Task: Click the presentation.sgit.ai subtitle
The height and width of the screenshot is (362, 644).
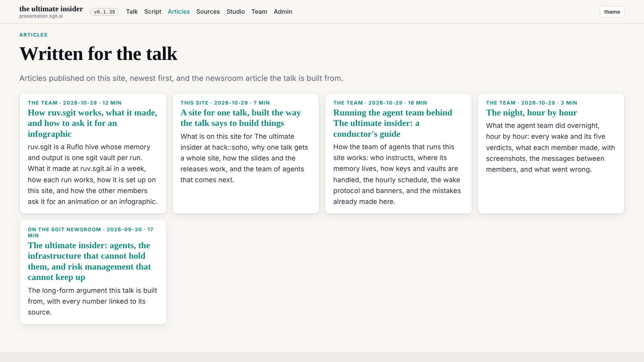Action: pos(41,16)
